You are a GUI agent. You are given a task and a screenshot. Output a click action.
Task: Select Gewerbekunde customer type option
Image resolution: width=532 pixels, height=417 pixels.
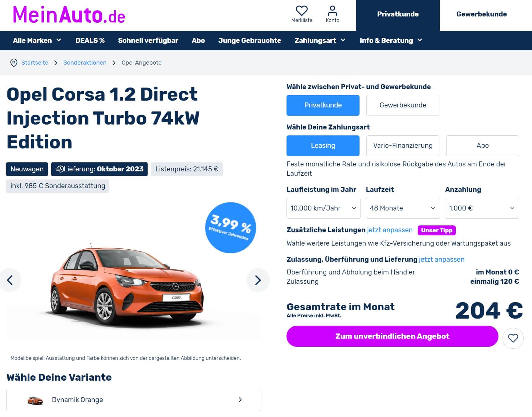point(403,105)
